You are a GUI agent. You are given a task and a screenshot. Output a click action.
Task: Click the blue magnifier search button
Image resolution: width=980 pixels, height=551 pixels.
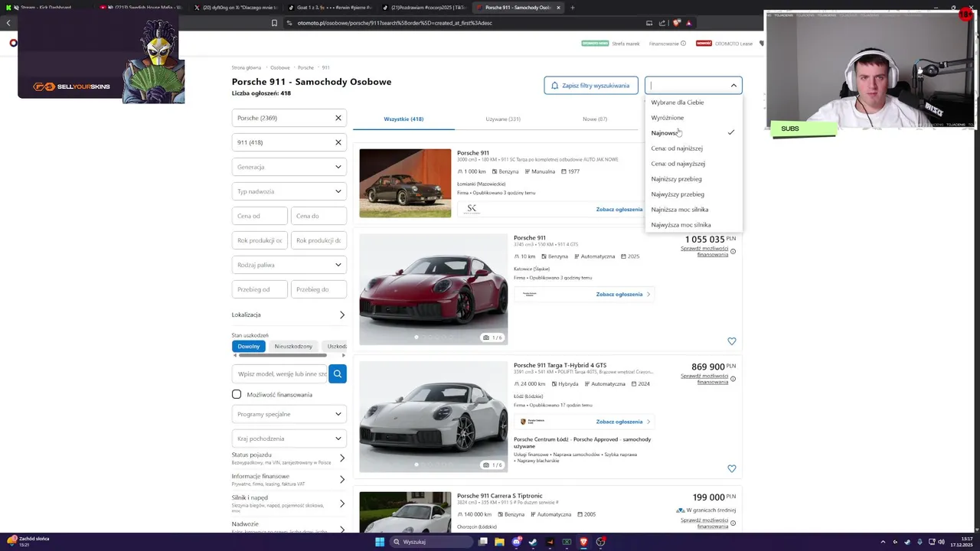click(x=337, y=373)
